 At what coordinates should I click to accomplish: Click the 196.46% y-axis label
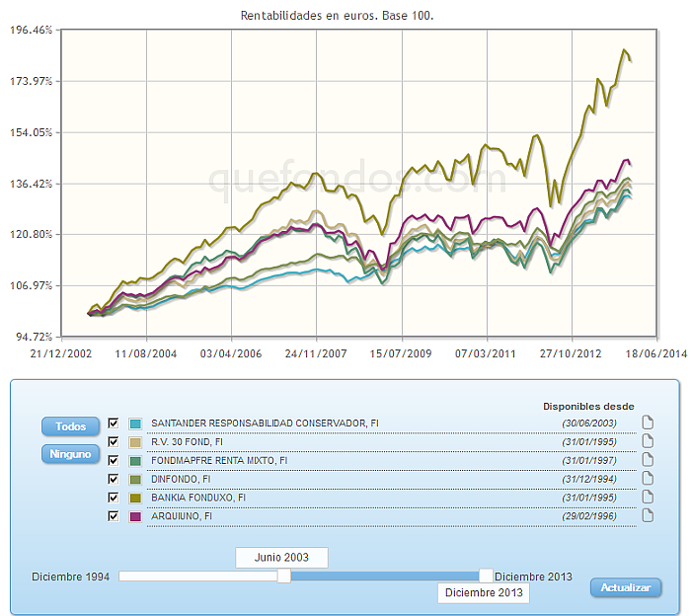(x=32, y=30)
